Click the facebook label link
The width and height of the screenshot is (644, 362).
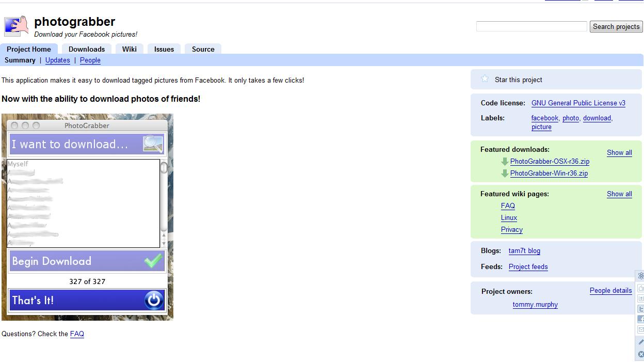click(545, 118)
